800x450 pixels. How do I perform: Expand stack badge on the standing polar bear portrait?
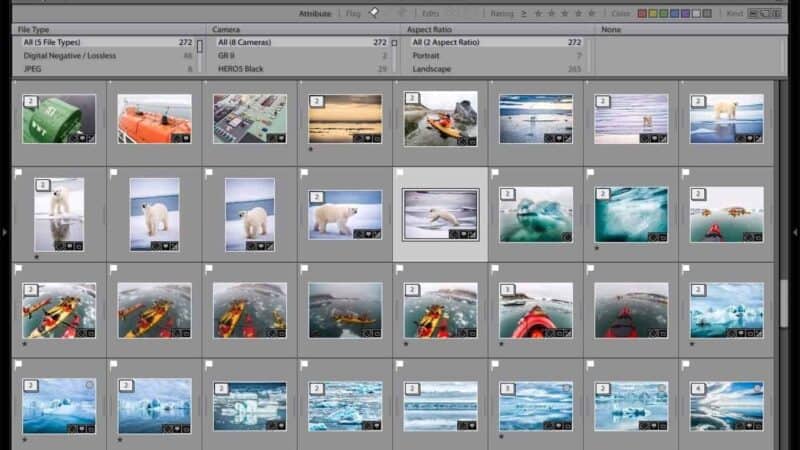tap(42, 185)
